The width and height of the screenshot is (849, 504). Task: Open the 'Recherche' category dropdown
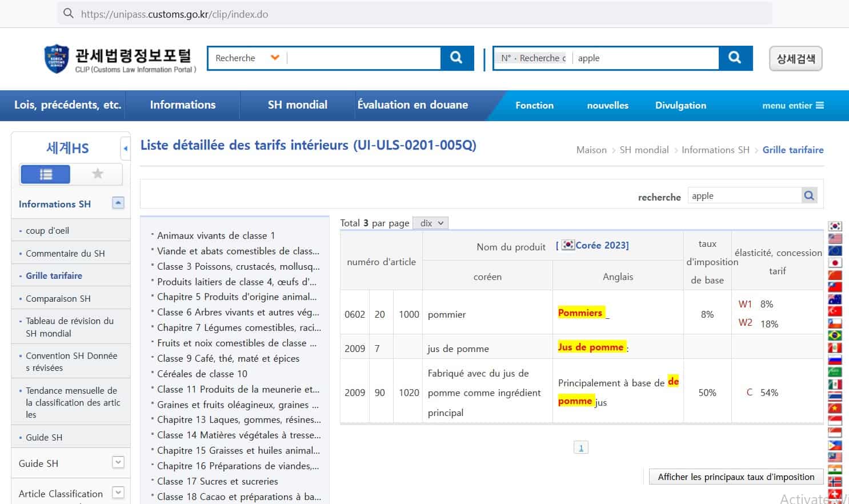(x=275, y=58)
